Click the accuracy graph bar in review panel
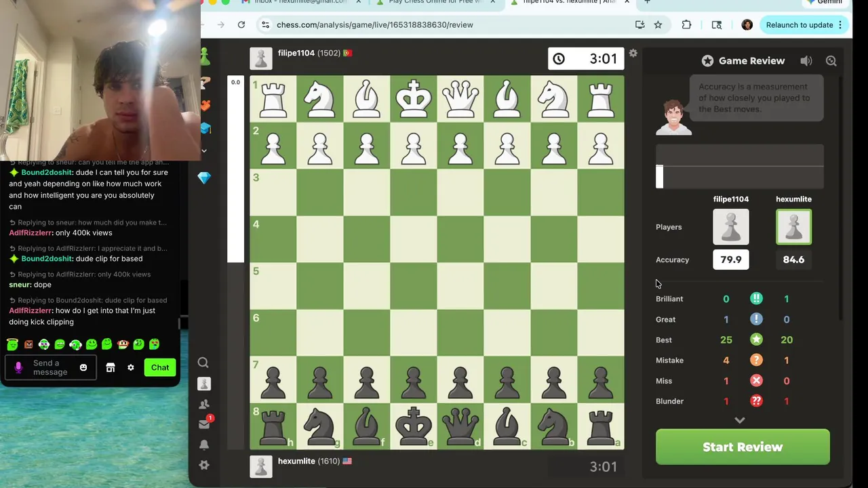868x488 pixels. [740, 166]
